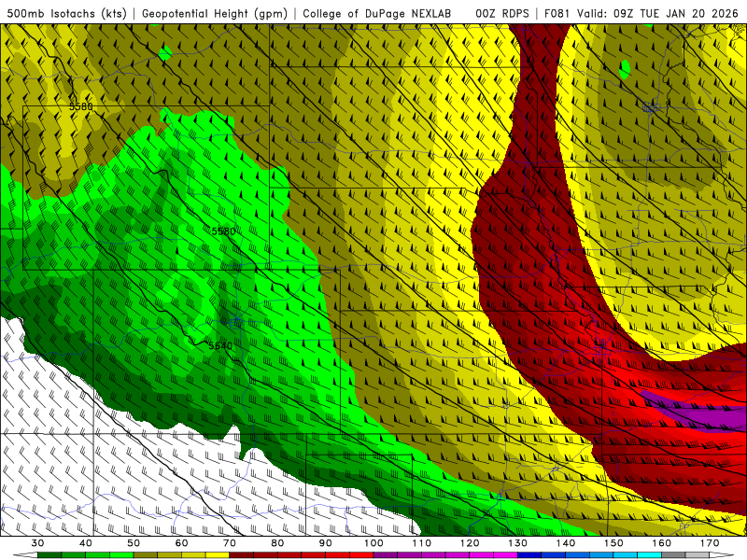Click the colorbar label 70
The height and width of the screenshot is (560, 747).
[x=229, y=543]
